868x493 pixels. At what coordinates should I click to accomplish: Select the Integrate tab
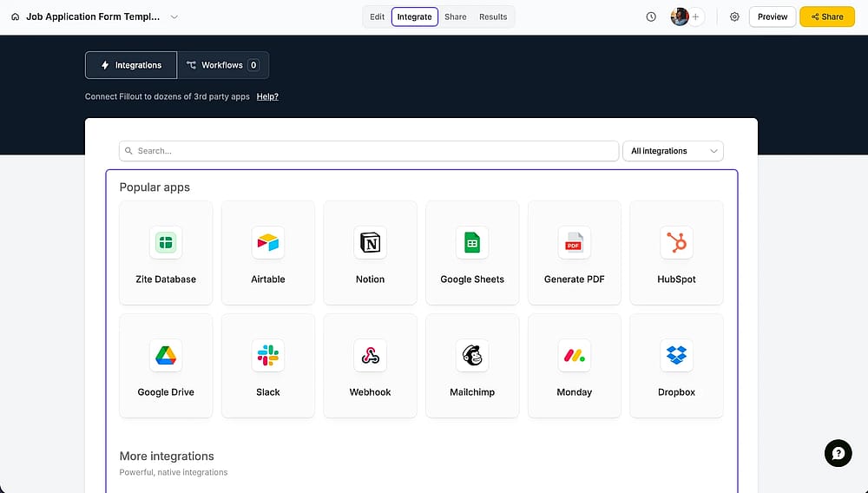pos(415,16)
